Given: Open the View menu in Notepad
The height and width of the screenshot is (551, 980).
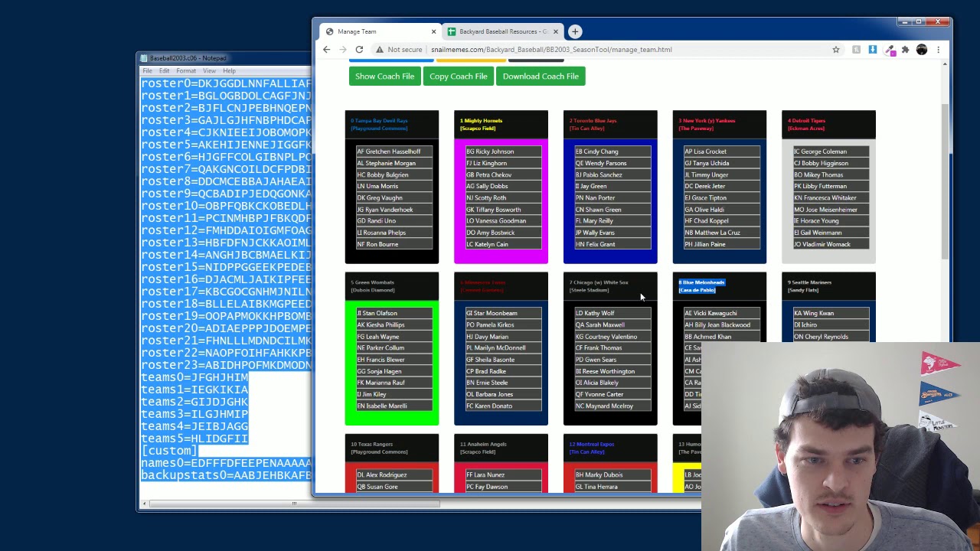Looking at the screenshot, I should (209, 71).
